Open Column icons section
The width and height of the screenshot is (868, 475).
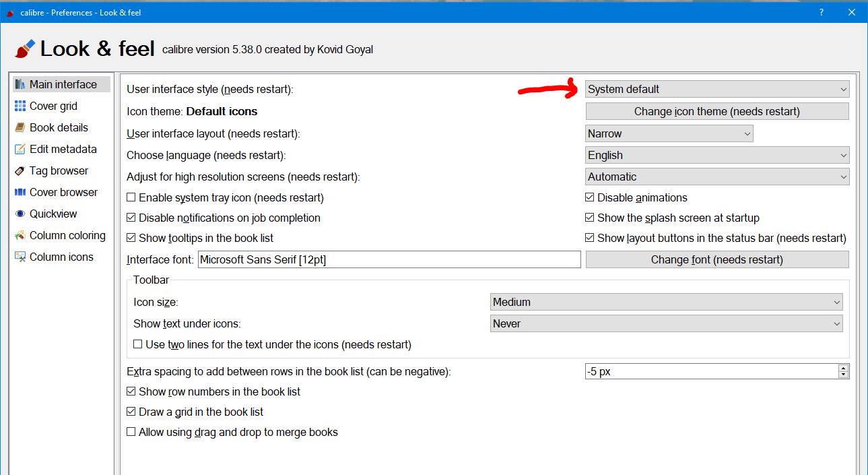tap(61, 257)
